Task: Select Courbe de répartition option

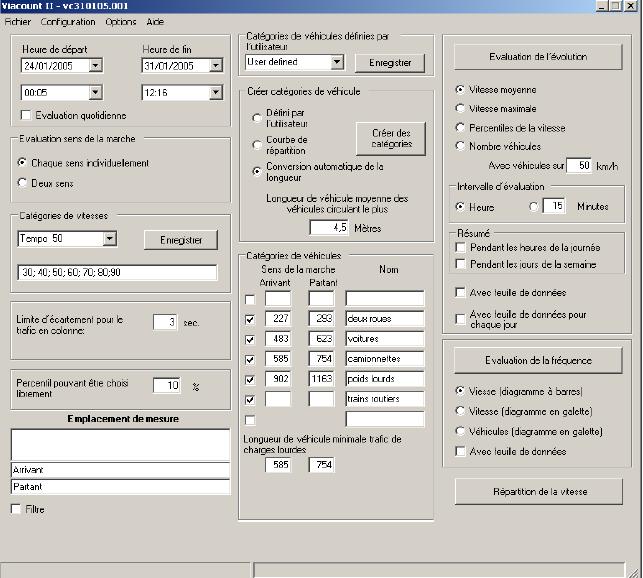Action: [258, 145]
